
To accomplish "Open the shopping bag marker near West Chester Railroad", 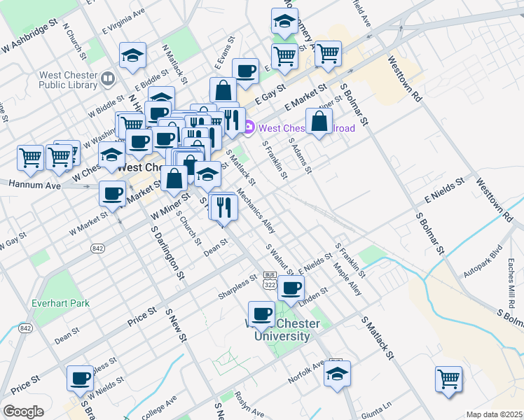I will coord(319,122).
